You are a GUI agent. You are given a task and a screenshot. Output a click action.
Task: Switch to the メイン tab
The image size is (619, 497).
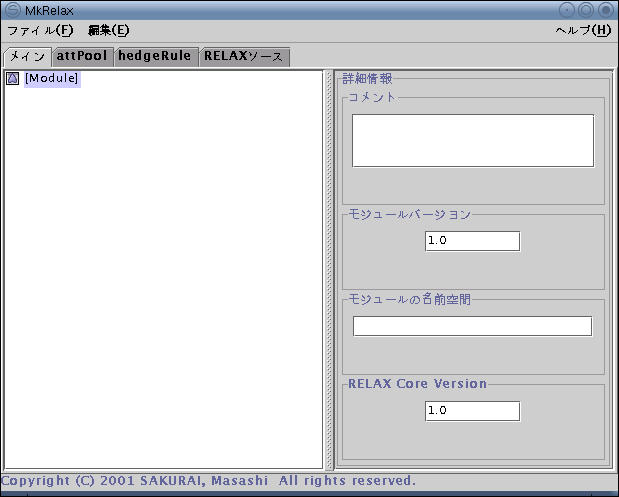click(26, 57)
